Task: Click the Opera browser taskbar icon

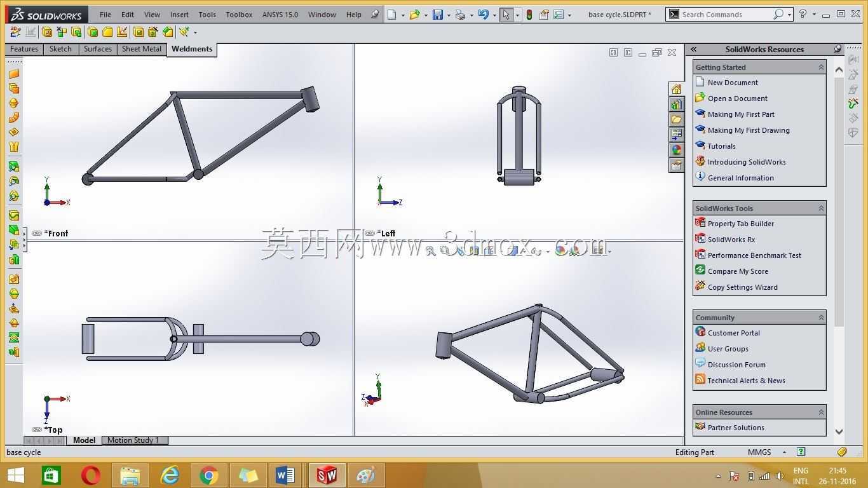Action: (x=91, y=475)
